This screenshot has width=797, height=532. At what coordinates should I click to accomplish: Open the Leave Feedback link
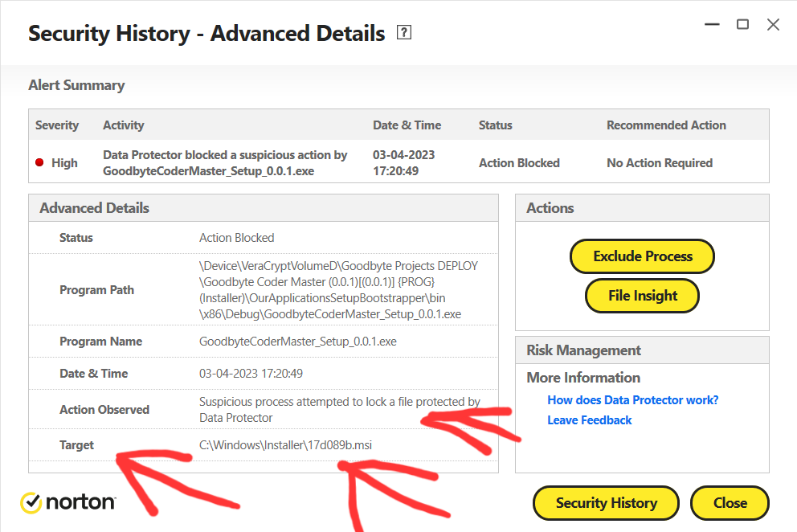(x=590, y=420)
